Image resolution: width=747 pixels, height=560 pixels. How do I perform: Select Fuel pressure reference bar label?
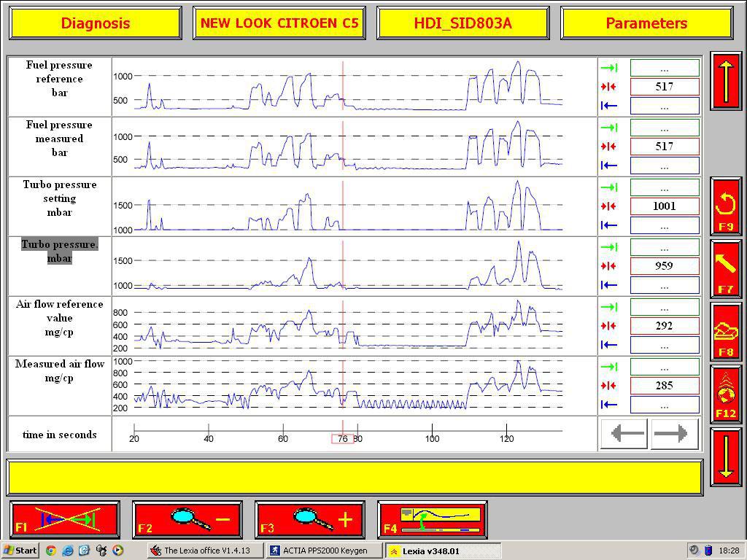60,79
